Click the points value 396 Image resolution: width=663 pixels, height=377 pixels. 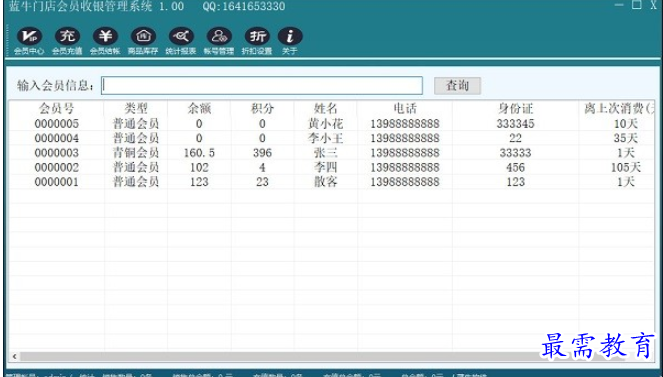coord(262,153)
